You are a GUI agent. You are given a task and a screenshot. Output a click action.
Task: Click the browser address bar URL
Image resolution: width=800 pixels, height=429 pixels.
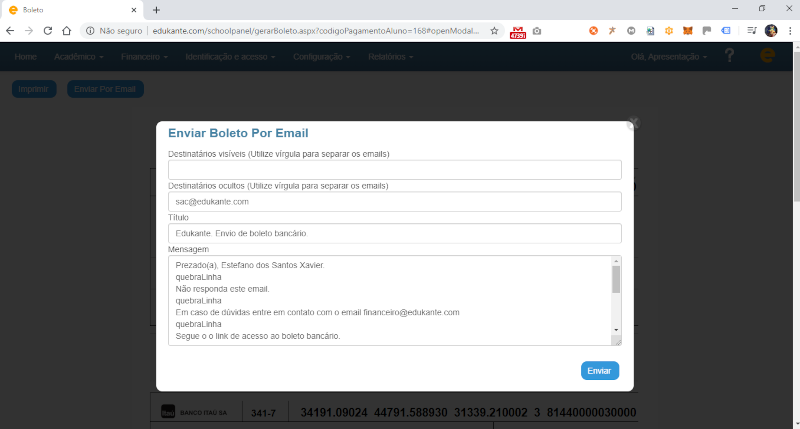(315, 31)
